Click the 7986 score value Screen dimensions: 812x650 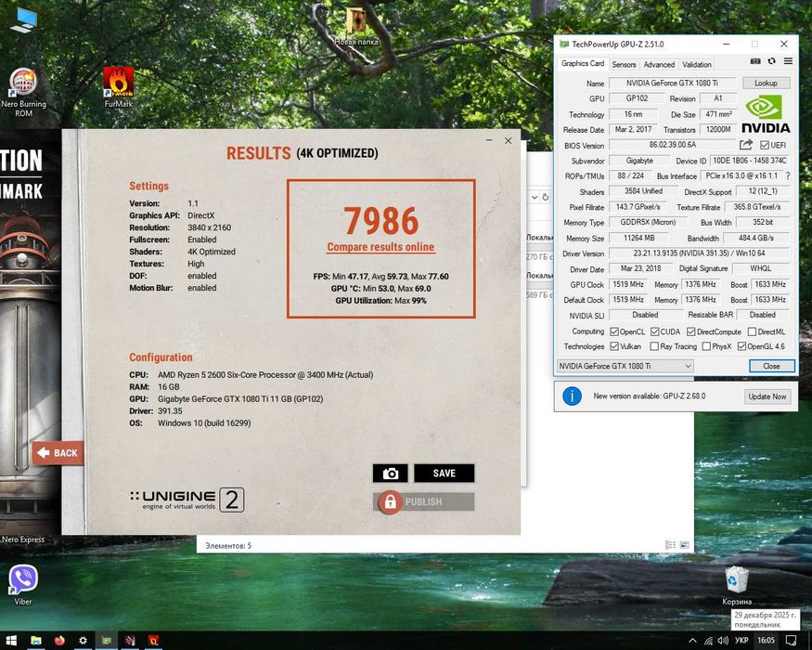coord(380,221)
